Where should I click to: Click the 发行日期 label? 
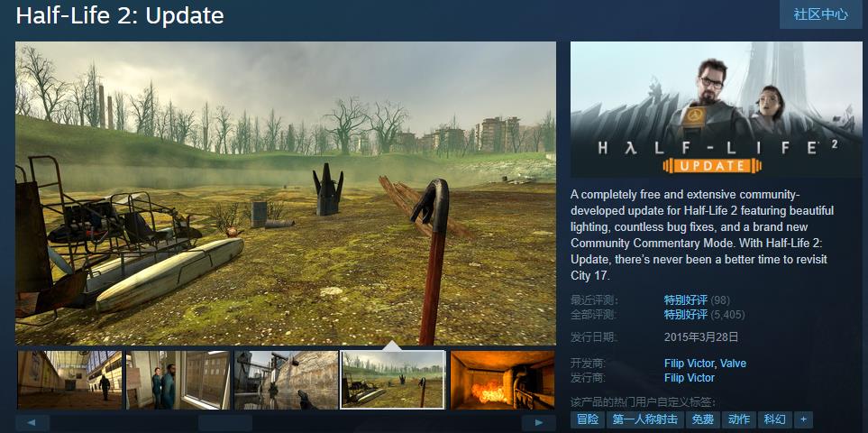point(594,336)
